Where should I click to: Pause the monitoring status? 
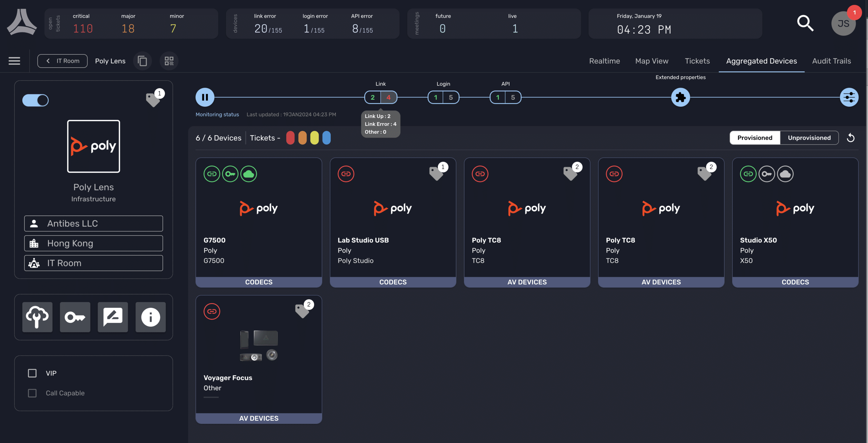coord(205,97)
